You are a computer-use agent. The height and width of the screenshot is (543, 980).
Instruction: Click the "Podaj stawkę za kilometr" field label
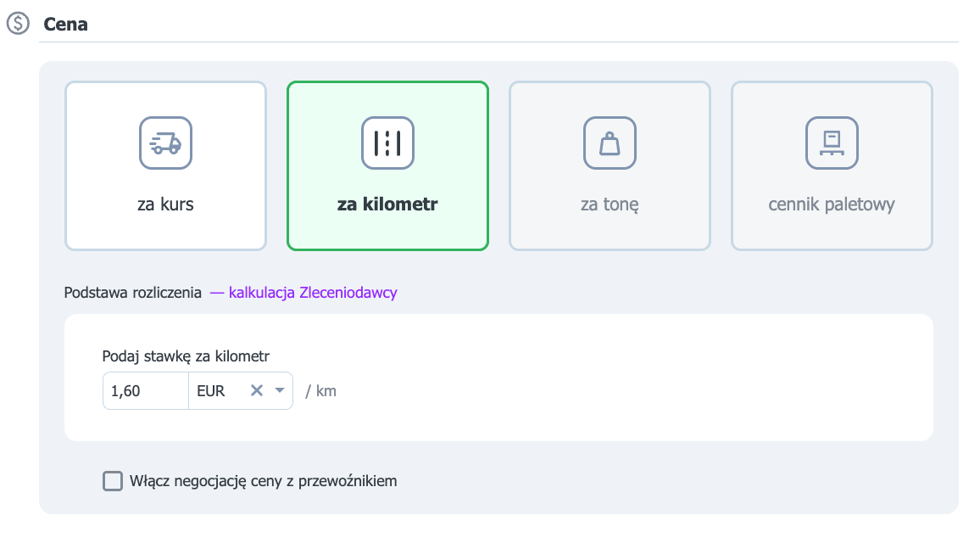click(186, 356)
